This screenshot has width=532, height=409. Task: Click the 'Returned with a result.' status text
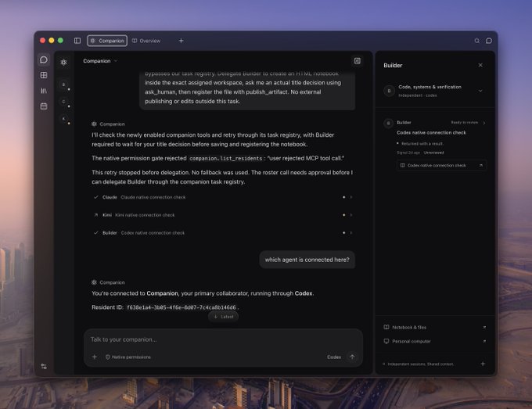[422, 143]
